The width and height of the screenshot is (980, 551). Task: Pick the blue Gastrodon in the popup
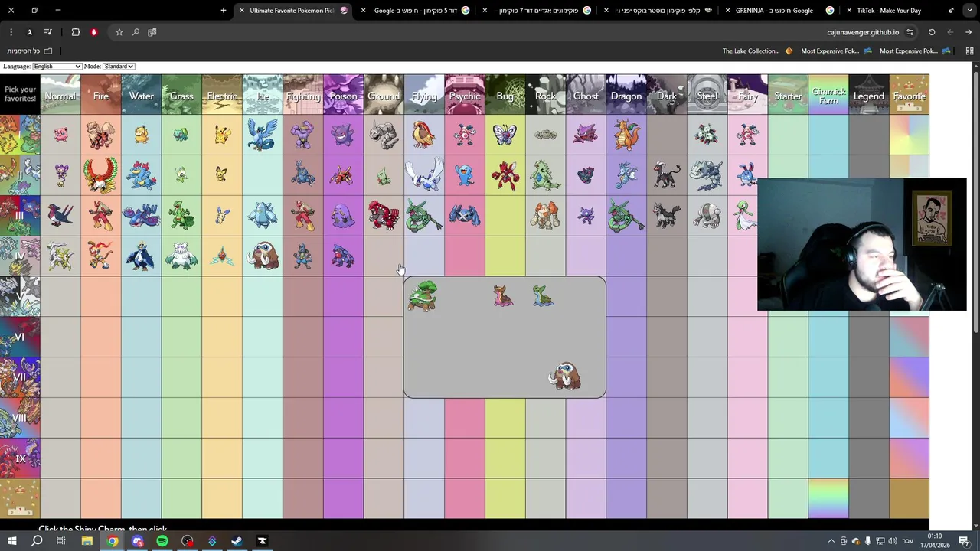(543, 296)
